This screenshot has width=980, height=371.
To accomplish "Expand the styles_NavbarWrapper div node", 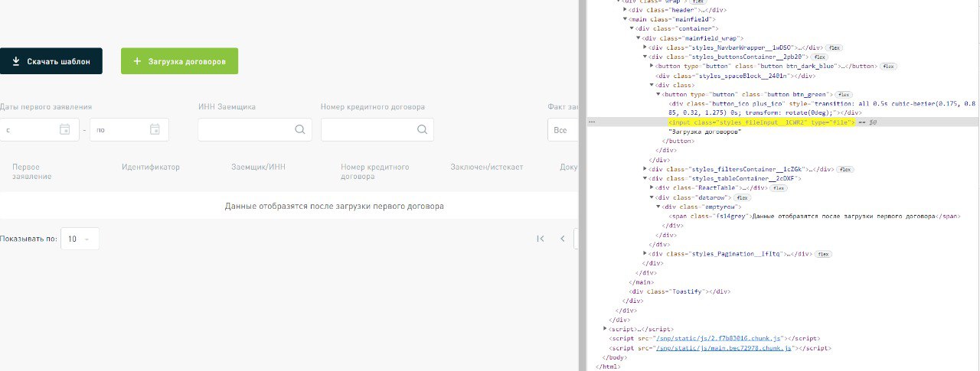I will 645,47.
